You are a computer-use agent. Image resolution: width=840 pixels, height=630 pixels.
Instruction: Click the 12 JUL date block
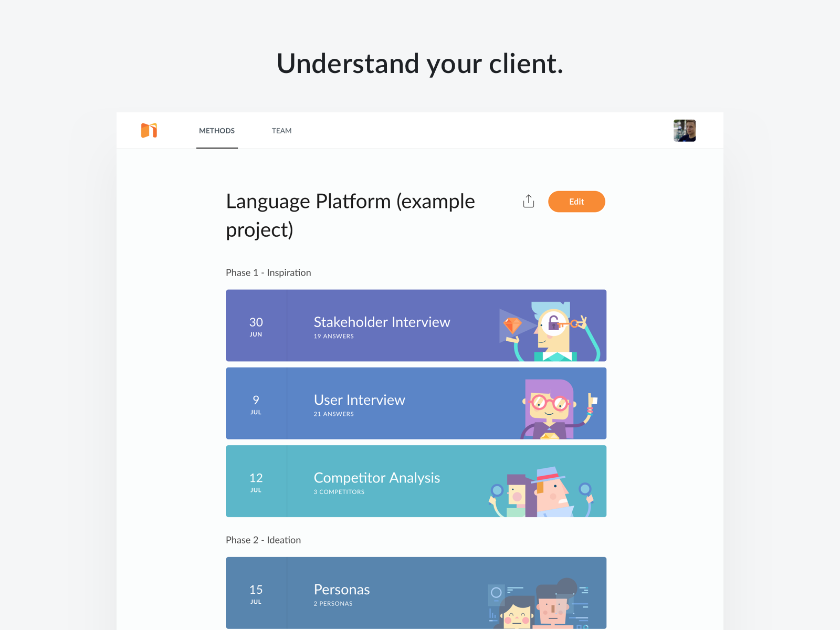point(256,481)
